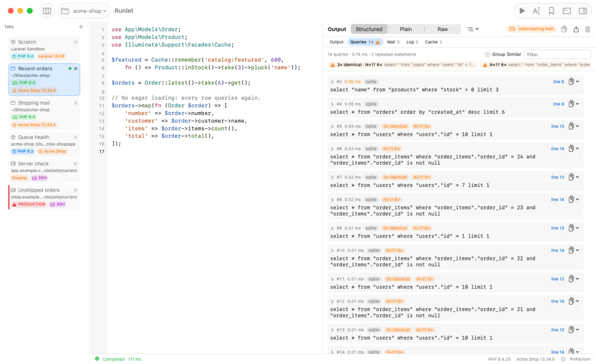Toggle the Intercepting Mail badge

[532, 29]
